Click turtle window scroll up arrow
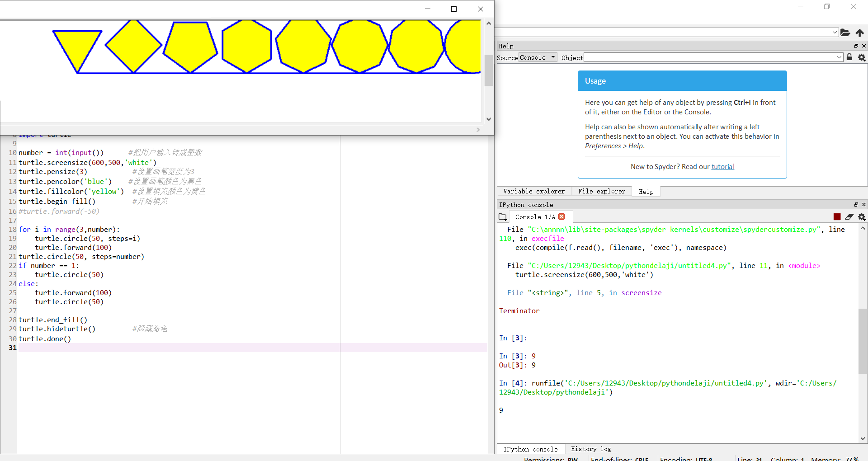 point(489,24)
